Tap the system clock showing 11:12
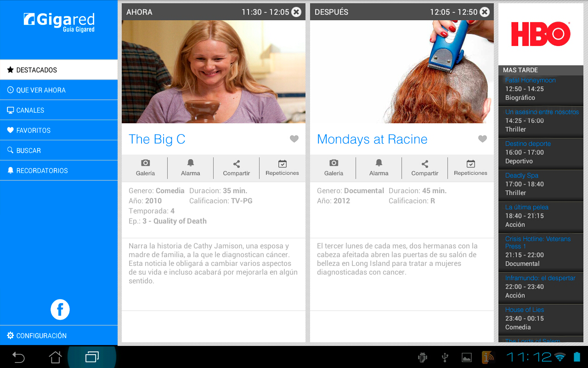Viewport: 588px width, 368px height. coord(529,357)
